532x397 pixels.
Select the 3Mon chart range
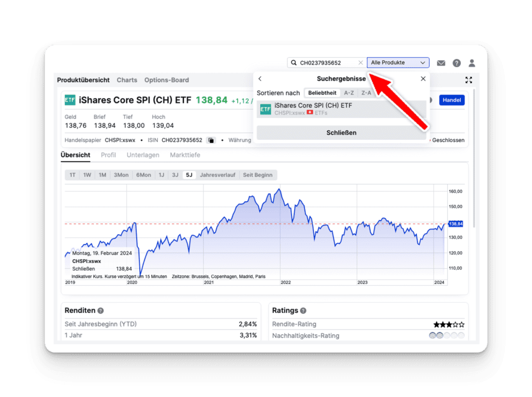click(x=121, y=175)
